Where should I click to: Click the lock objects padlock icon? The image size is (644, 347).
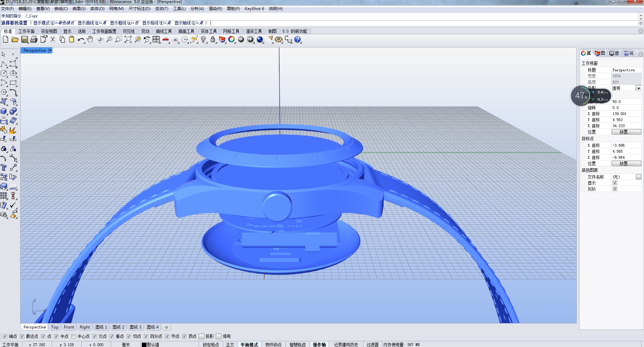click(x=212, y=39)
